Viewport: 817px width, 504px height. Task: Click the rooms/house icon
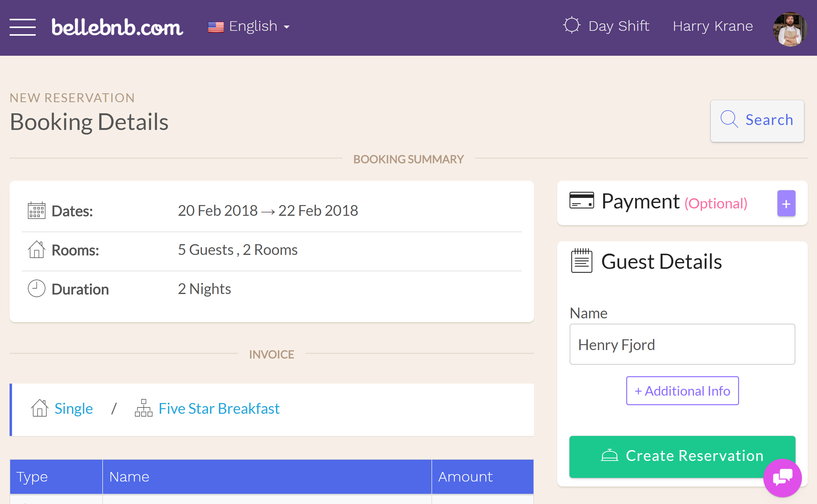37,249
